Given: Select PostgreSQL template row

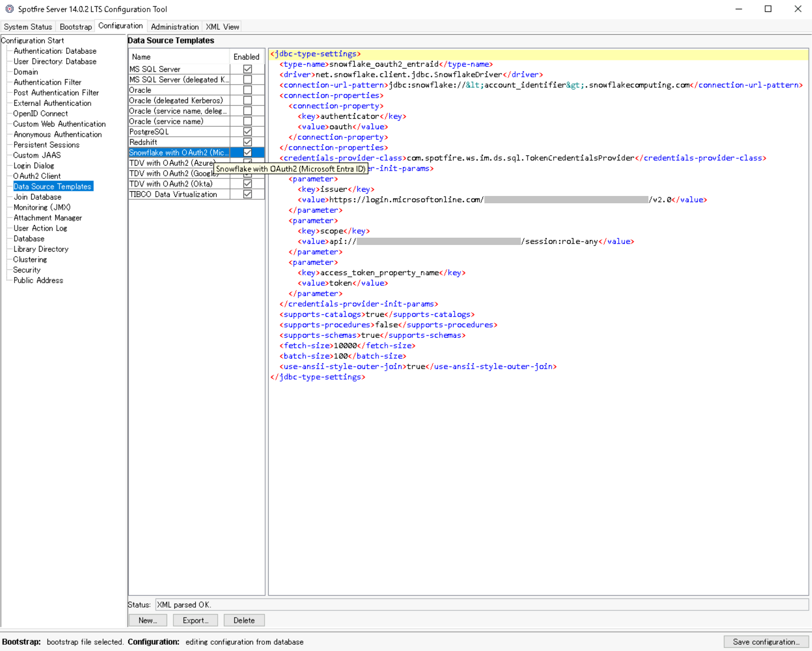Looking at the screenshot, I should point(179,131).
